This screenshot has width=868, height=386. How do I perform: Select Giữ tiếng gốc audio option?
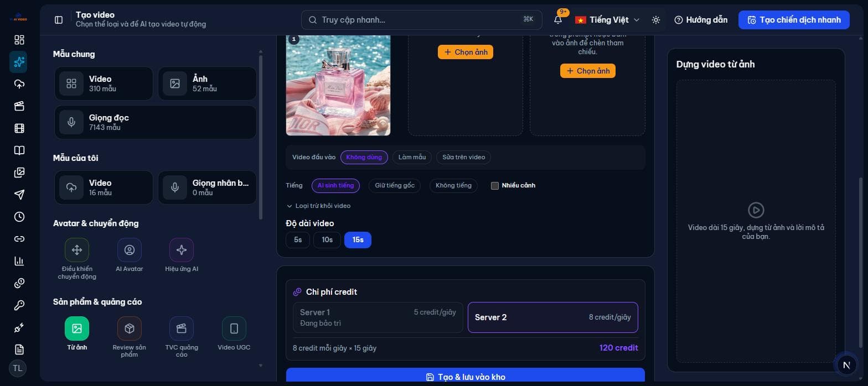(x=395, y=186)
